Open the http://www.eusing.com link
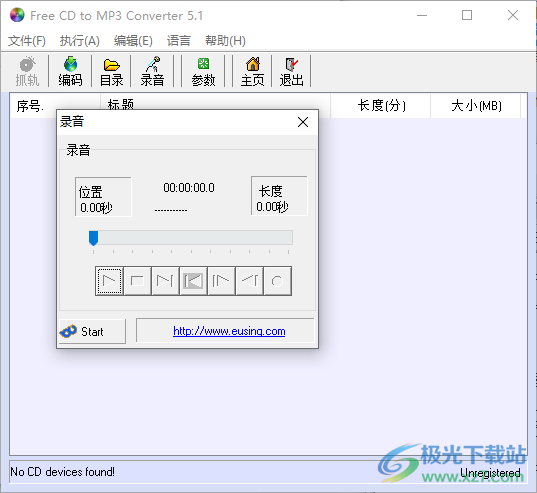 229,331
